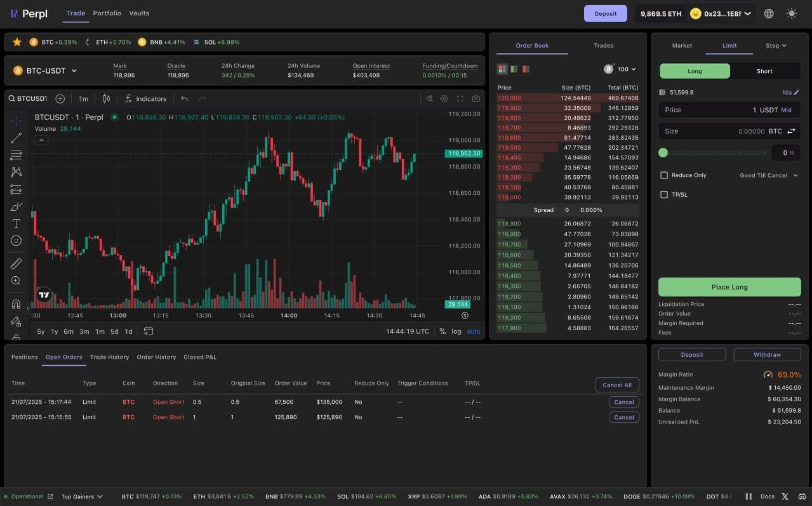The width and height of the screenshot is (812, 506).
Task: Open chart settings gear in top toolbar
Action: pyautogui.click(x=444, y=98)
